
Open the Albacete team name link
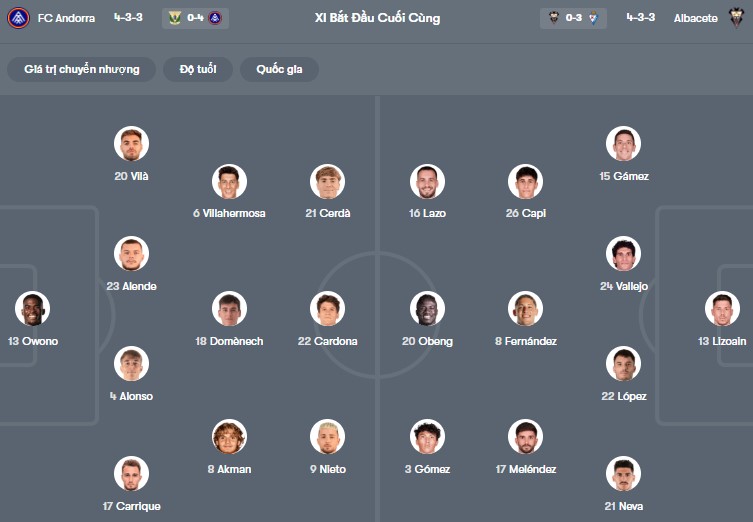tap(695, 18)
